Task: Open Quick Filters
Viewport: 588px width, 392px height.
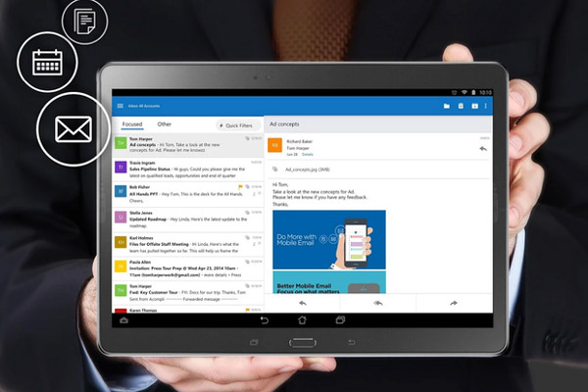Action: (x=236, y=125)
